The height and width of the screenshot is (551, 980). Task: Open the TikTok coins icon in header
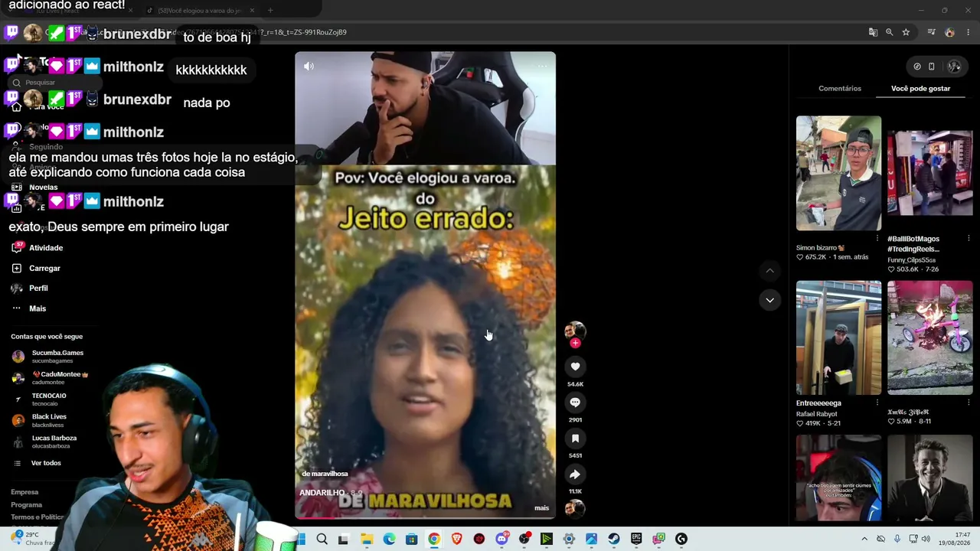(x=917, y=67)
